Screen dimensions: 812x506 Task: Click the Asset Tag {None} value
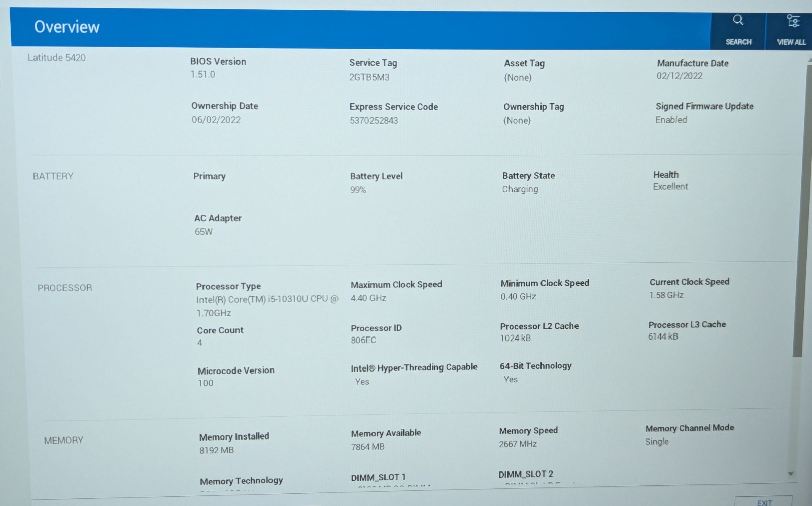coord(518,77)
